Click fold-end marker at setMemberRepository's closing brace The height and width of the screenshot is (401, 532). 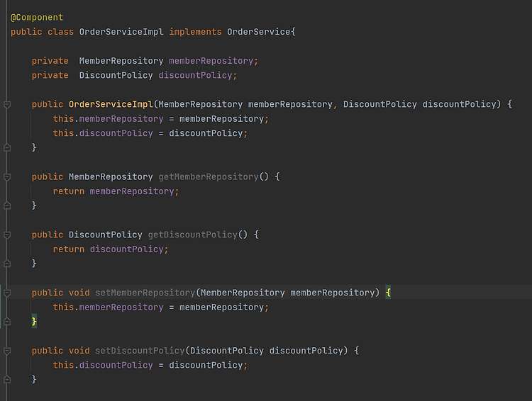[7, 322]
